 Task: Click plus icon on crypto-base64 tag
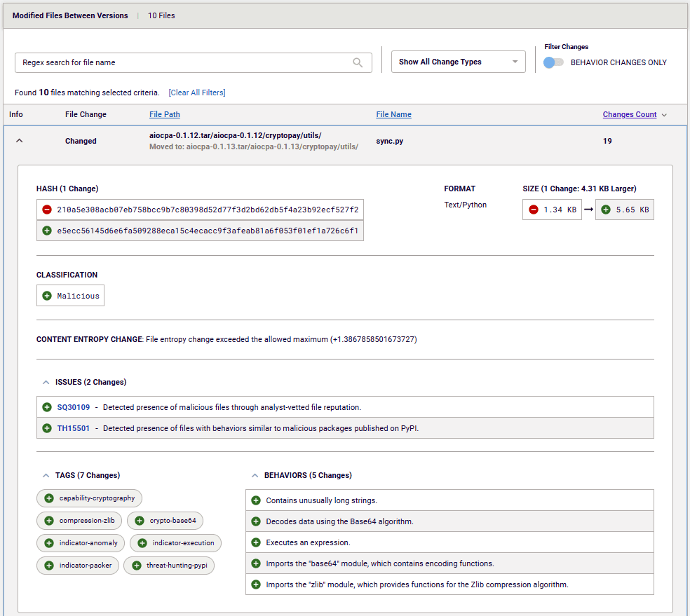tap(140, 521)
